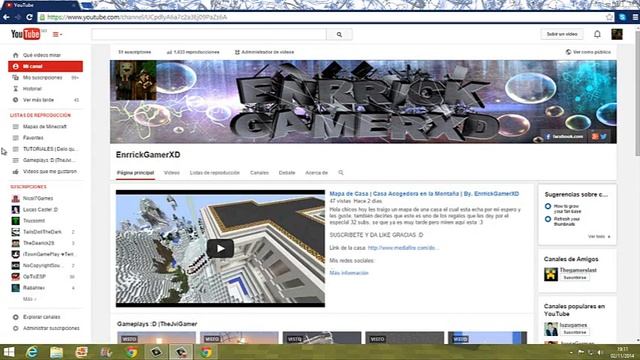Open the TUTORIALES playlist

point(50,149)
